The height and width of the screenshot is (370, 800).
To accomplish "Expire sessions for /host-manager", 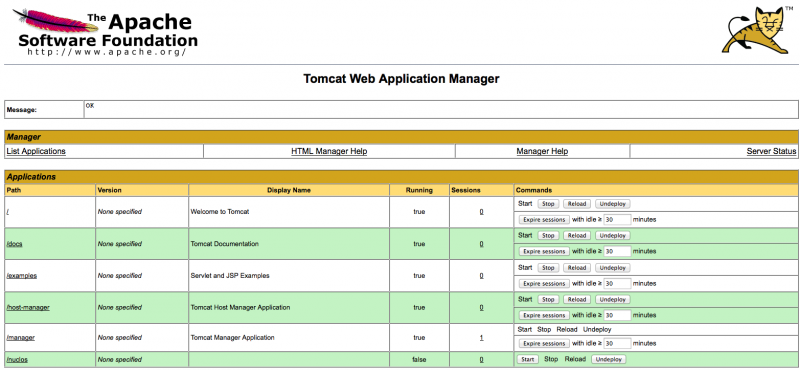I will pyautogui.click(x=544, y=315).
